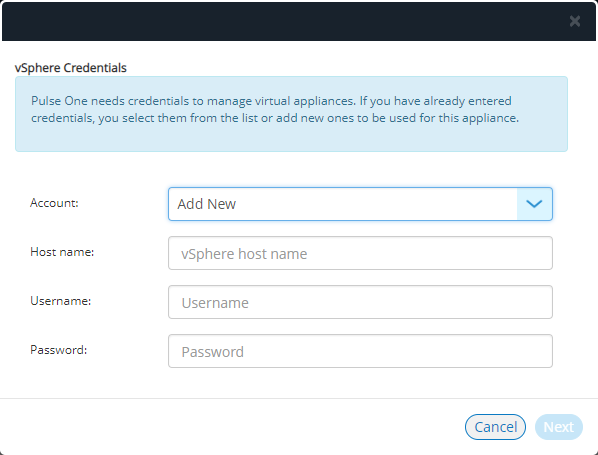
Task: Click the 'Host name:' label
Action: pyautogui.click(x=62, y=252)
